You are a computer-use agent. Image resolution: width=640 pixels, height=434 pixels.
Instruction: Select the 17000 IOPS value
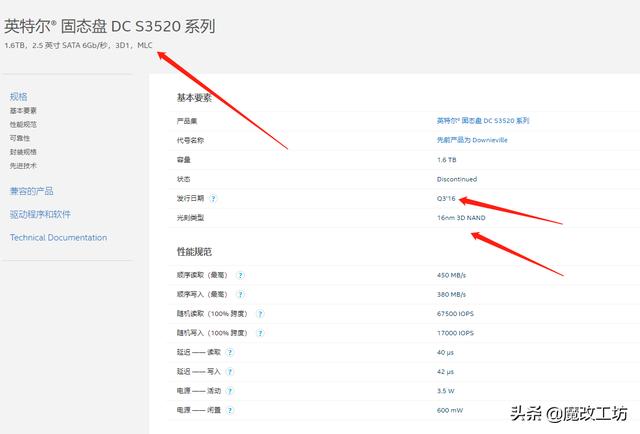click(x=455, y=333)
